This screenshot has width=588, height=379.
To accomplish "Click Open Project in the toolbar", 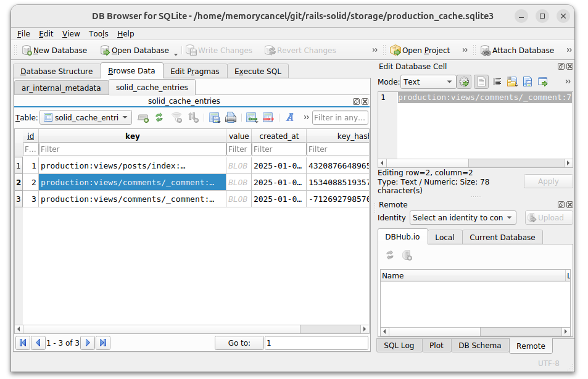I will click(420, 50).
